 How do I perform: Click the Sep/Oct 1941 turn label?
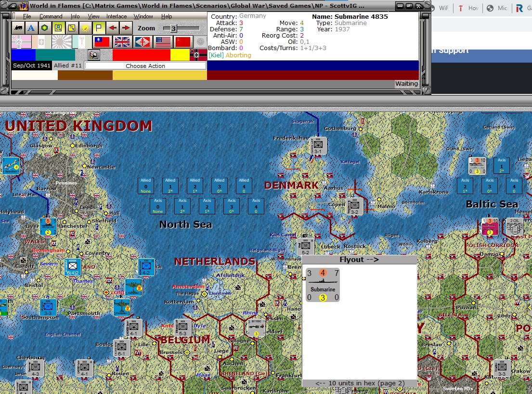(32, 66)
